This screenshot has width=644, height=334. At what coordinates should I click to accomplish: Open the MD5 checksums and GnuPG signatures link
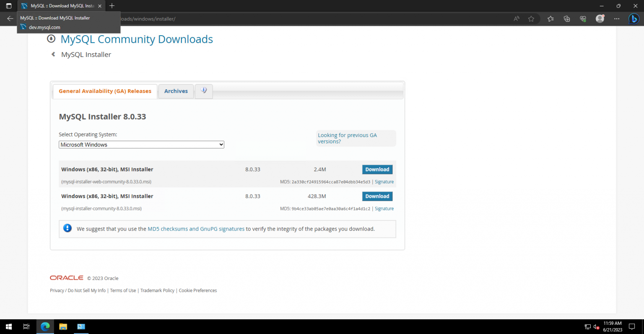[196, 229]
